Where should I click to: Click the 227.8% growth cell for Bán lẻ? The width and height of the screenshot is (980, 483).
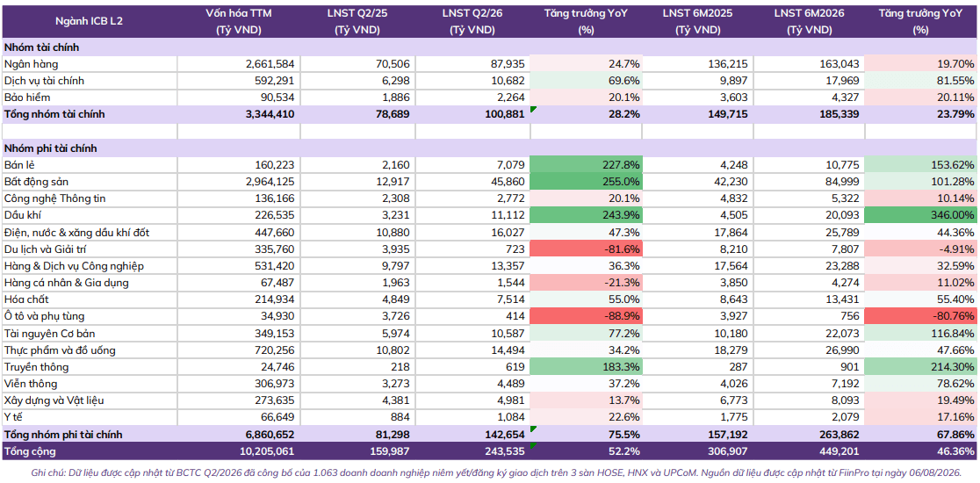[586, 165]
